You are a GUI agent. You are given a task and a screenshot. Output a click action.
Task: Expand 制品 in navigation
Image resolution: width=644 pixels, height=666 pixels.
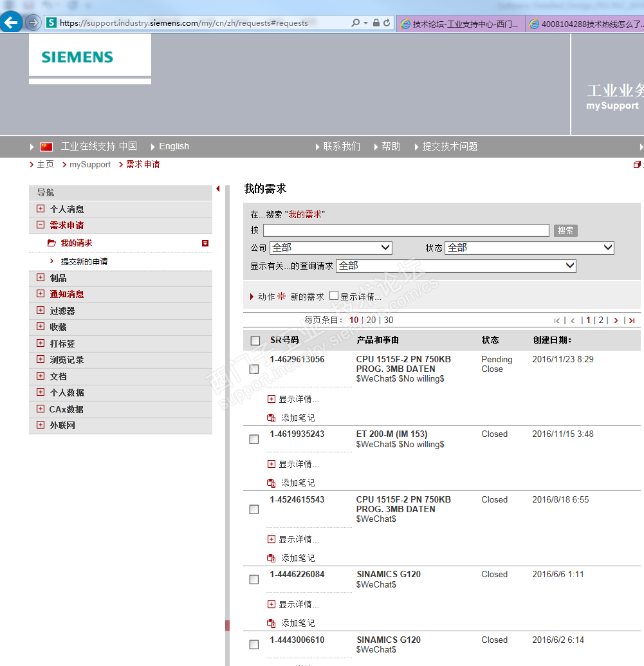click(x=41, y=277)
